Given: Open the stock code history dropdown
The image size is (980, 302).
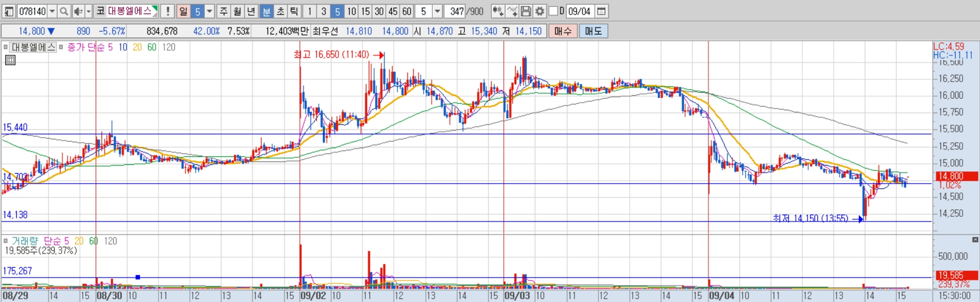Looking at the screenshot, I should 52,11.
